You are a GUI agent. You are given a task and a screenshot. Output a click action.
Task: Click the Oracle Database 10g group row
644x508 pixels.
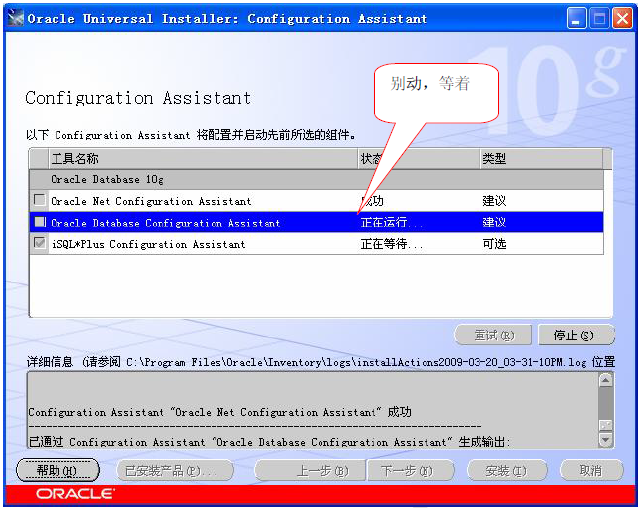click(x=316, y=179)
